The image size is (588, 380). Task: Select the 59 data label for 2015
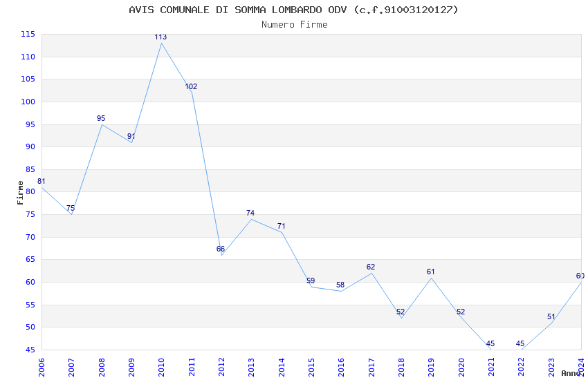pos(311,281)
